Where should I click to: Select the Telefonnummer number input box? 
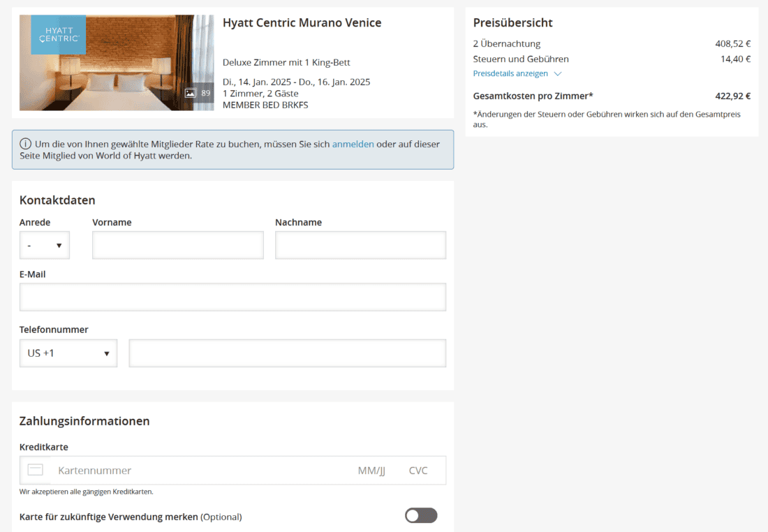pos(287,353)
